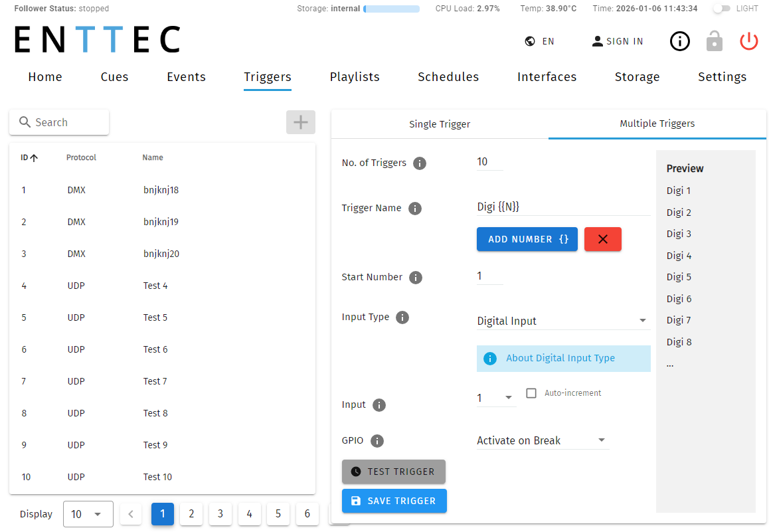Enable the Auto-increment checkbox
The image size is (769, 532).
tap(531, 393)
